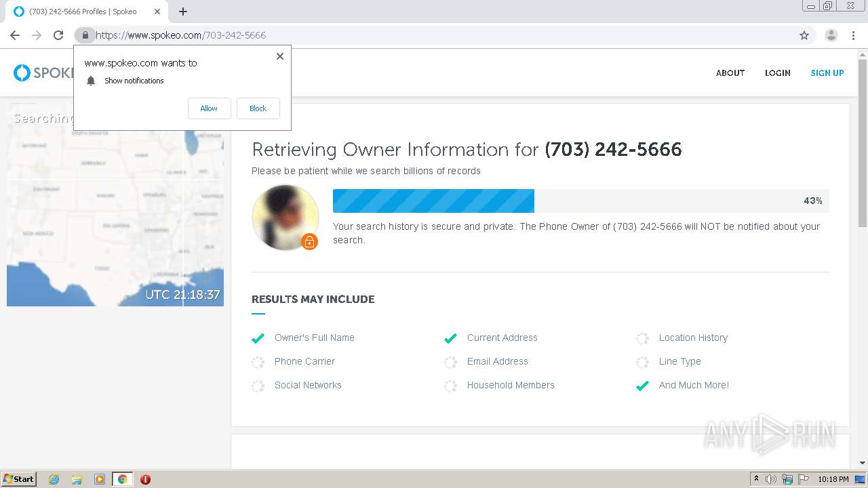Open the taskbar file explorer folder
Viewport: 868px width, 488px height.
click(77, 479)
